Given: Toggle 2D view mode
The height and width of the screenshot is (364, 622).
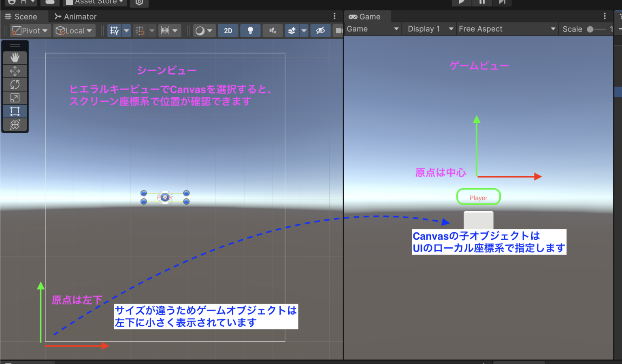Looking at the screenshot, I should pos(228,30).
